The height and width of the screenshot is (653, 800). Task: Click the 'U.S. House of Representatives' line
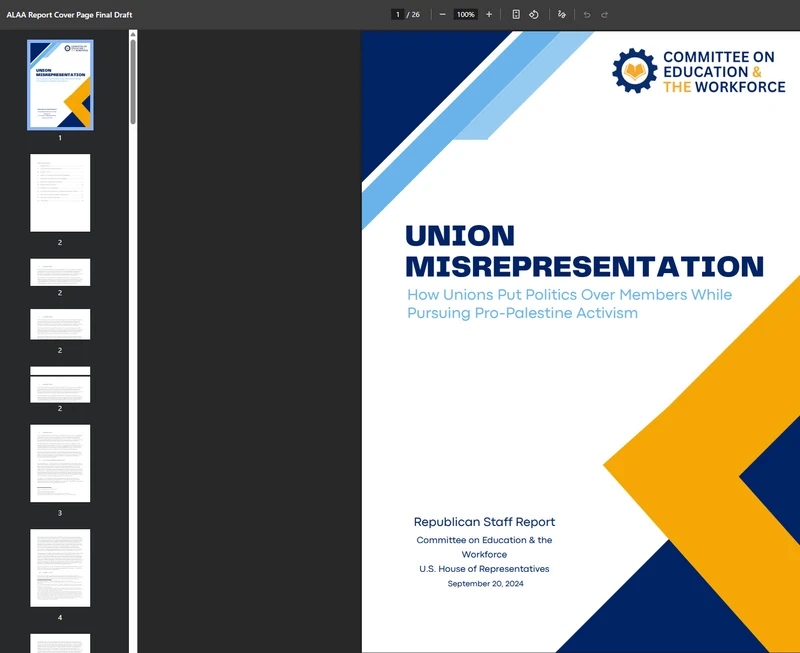click(484, 569)
